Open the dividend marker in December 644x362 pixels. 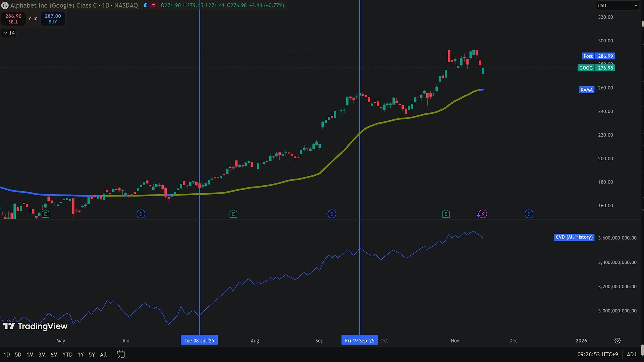[529, 214]
